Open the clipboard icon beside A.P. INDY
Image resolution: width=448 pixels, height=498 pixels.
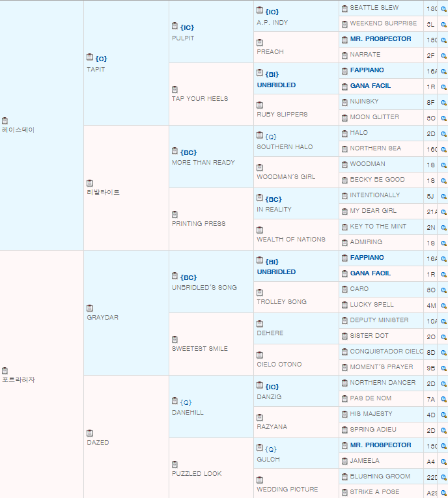260,10
